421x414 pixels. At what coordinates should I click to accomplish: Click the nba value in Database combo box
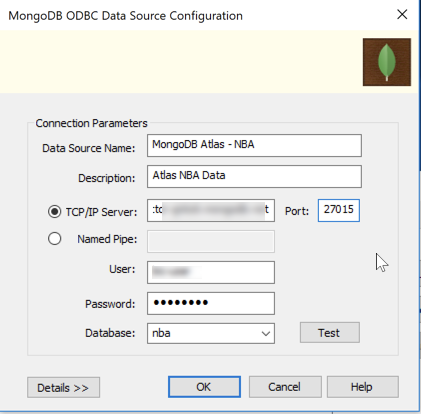point(161,333)
